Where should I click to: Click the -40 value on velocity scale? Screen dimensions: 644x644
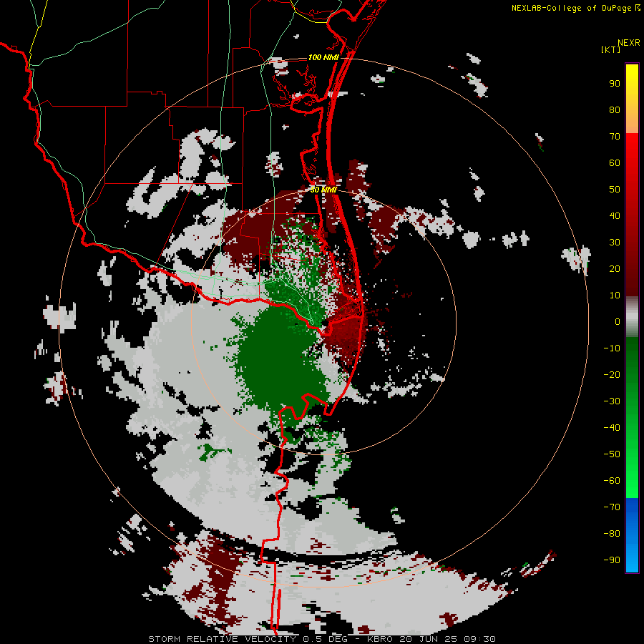612,428
